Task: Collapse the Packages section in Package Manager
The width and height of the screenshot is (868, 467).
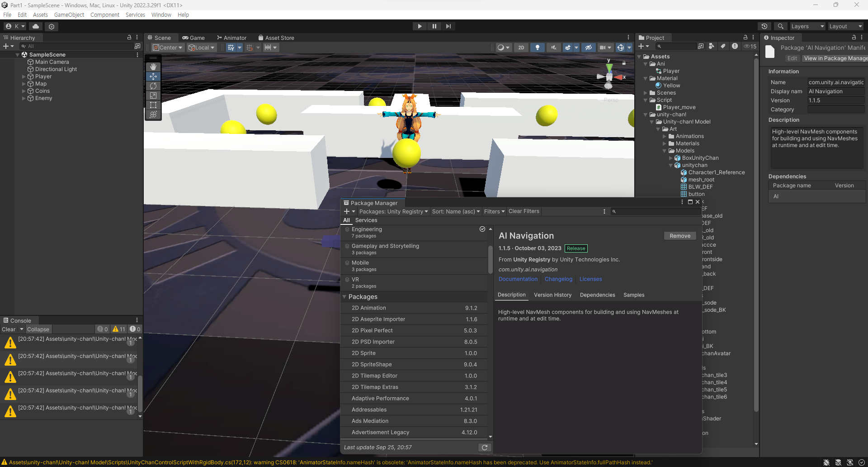Action: coord(344,297)
